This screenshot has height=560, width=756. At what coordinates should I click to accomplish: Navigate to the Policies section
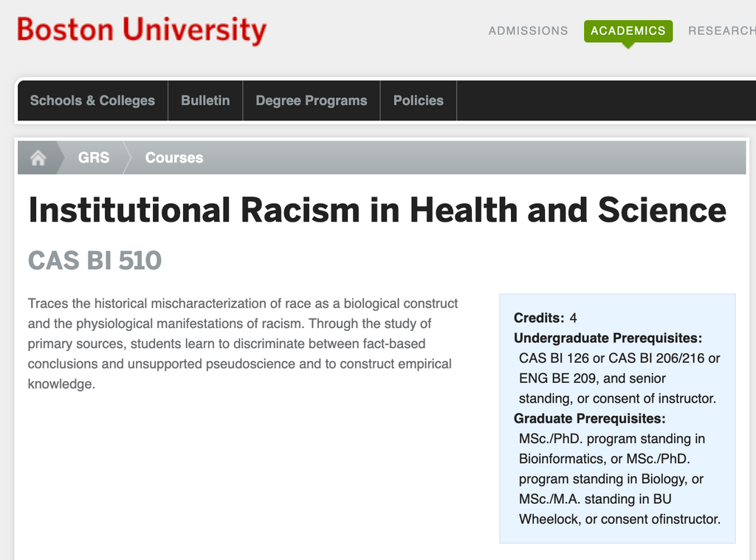click(418, 100)
